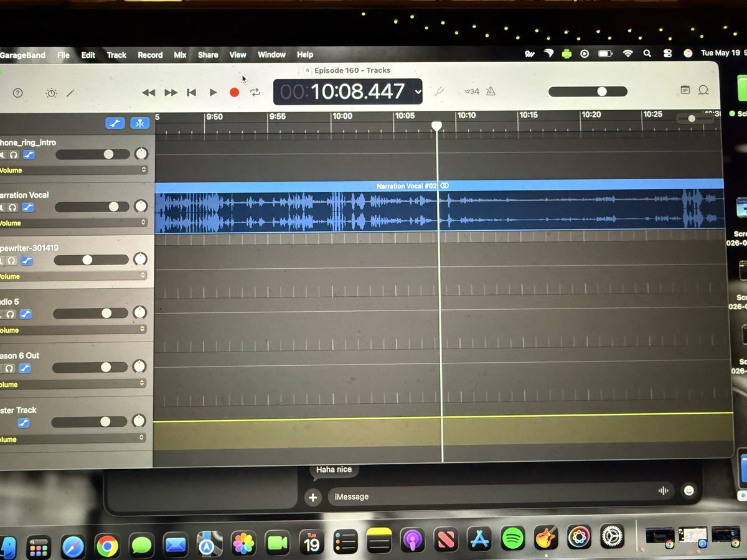Toggle automation on the Narration Vocal track
Screen dimensions: 747x560
(x=27, y=207)
